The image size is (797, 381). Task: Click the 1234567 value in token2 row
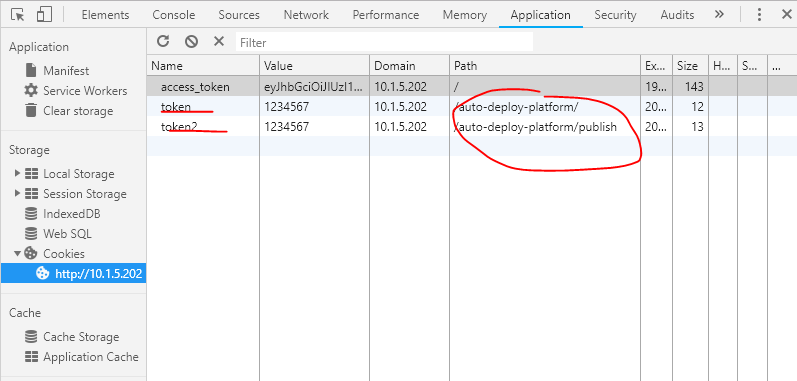tap(315, 126)
